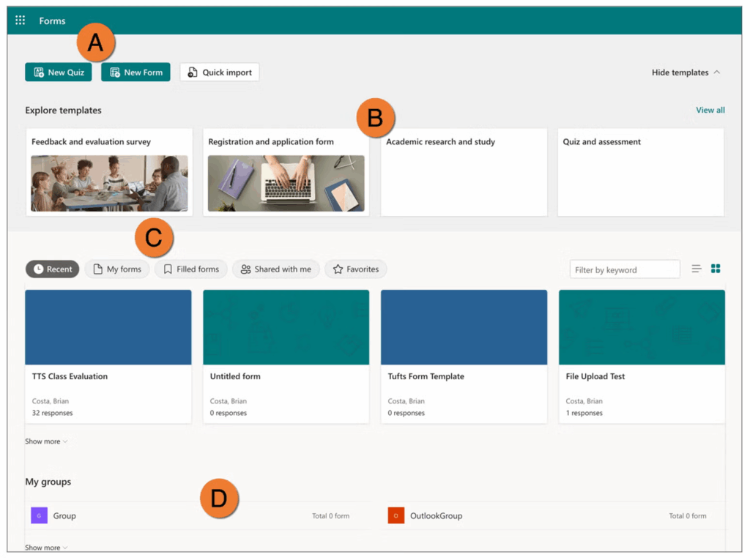Choose Registration and application form template
Viewport: 750px width, 560px height.
286,173
